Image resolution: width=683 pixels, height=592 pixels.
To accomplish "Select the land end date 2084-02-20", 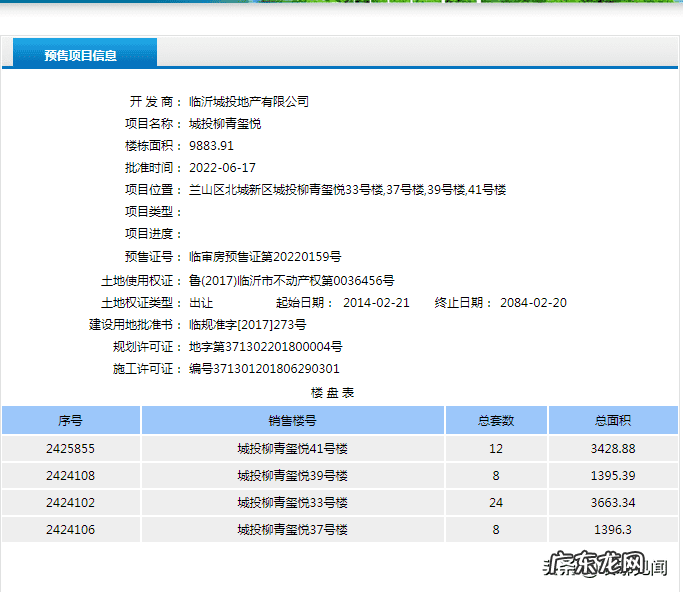I will 533,303.
